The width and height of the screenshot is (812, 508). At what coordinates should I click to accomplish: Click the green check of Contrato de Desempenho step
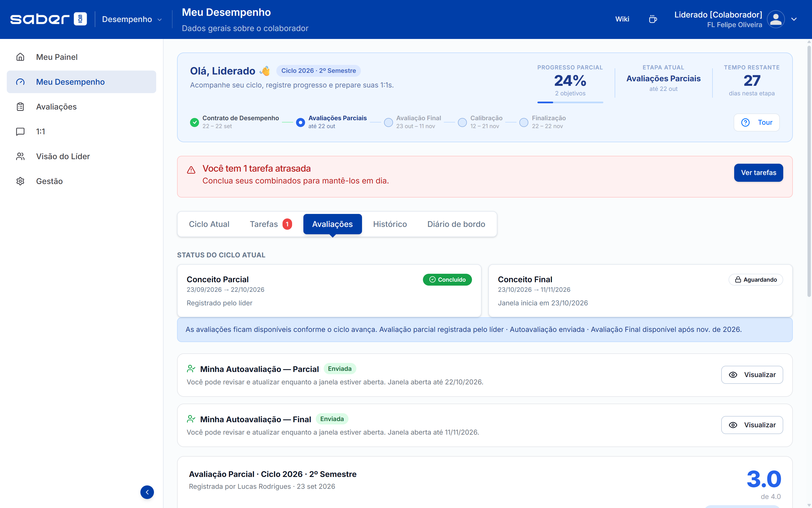(195, 122)
